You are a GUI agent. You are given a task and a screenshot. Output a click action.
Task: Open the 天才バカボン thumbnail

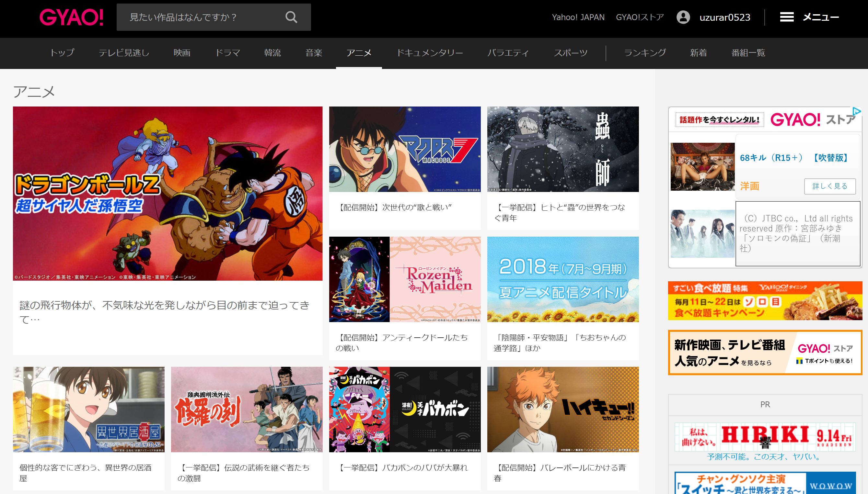pyautogui.click(x=405, y=410)
